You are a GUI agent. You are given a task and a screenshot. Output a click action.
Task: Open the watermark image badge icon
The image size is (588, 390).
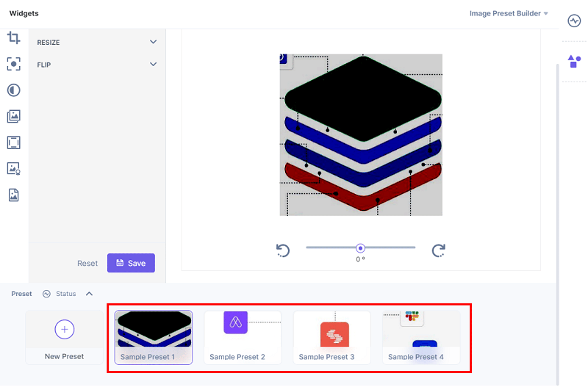point(13,169)
